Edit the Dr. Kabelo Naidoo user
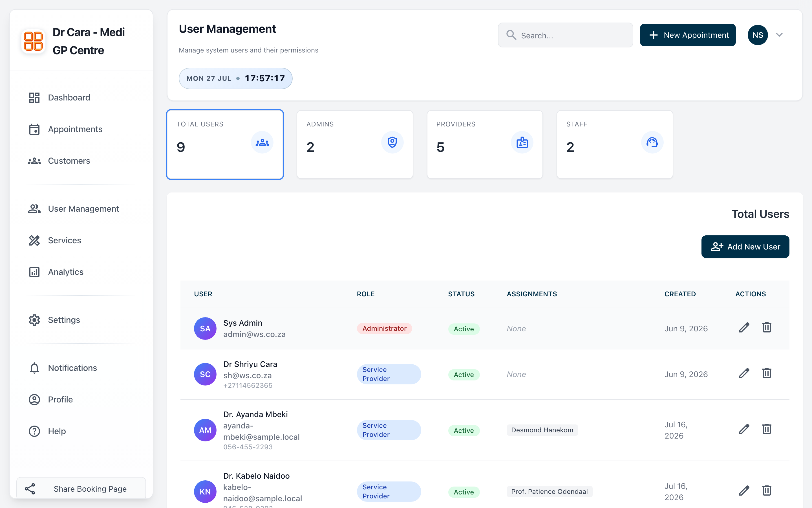 [744, 491]
